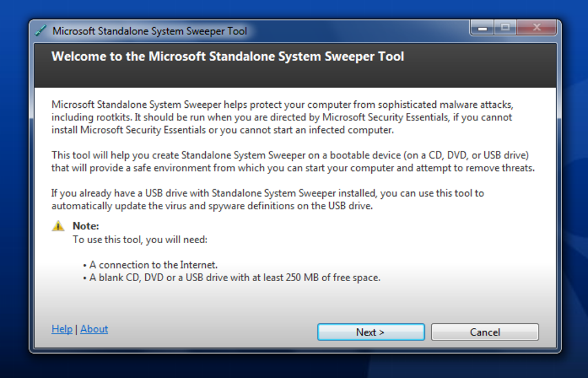Open the About link
The width and height of the screenshot is (588, 378).
pos(94,329)
